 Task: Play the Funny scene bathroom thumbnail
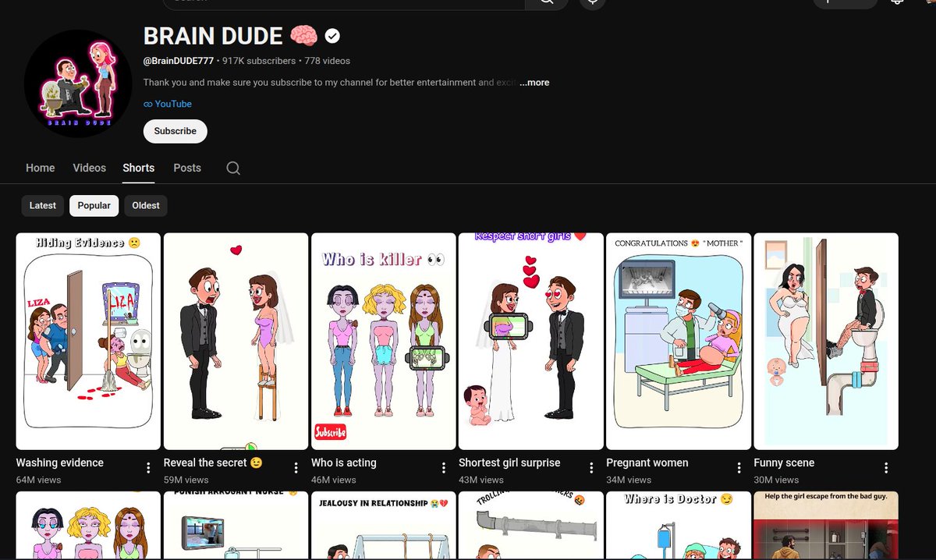826,342
